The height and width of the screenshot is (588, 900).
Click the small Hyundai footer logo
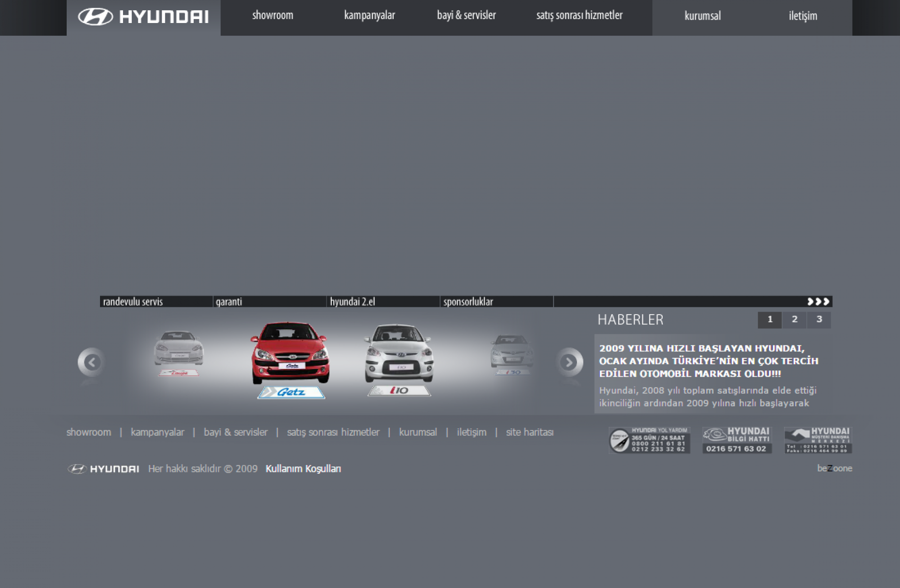coord(103,469)
